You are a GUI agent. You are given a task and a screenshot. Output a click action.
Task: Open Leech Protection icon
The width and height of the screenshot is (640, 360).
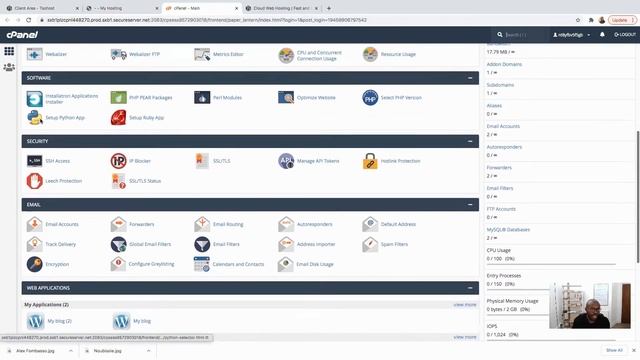[x=35, y=181]
